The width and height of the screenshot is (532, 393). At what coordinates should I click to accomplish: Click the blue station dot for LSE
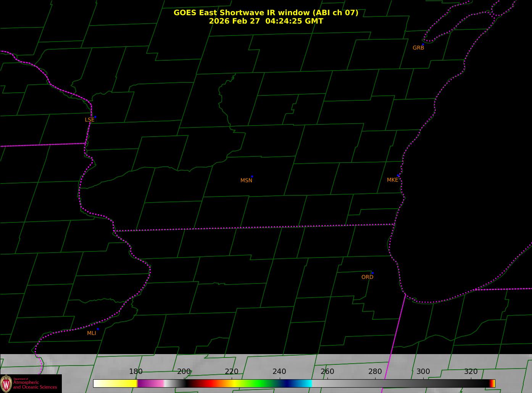[x=95, y=117]
